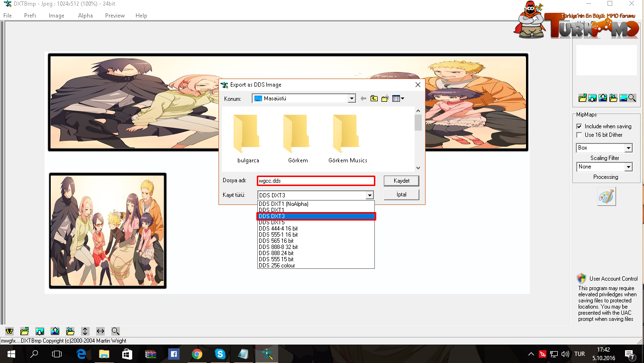Click the Windows Start button
644x363 pixels.
pyautogui.click(x=11, y=354)
